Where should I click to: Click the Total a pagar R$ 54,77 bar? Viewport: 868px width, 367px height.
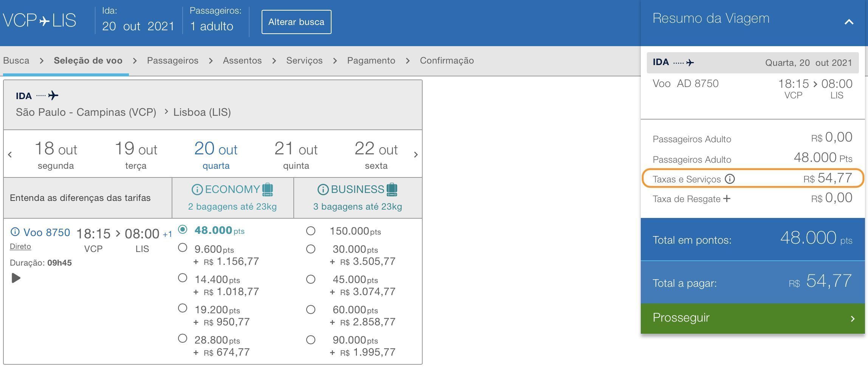753,282
